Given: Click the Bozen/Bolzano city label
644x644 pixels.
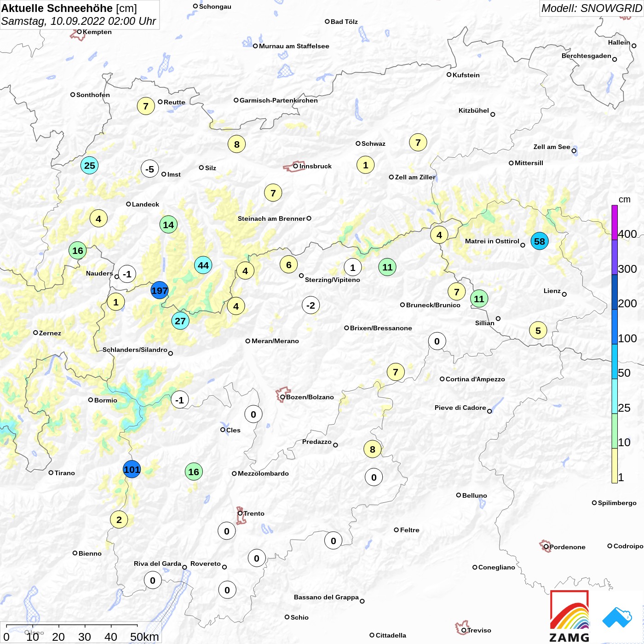Looking at the screenshot, I should (x=310, y=397).
